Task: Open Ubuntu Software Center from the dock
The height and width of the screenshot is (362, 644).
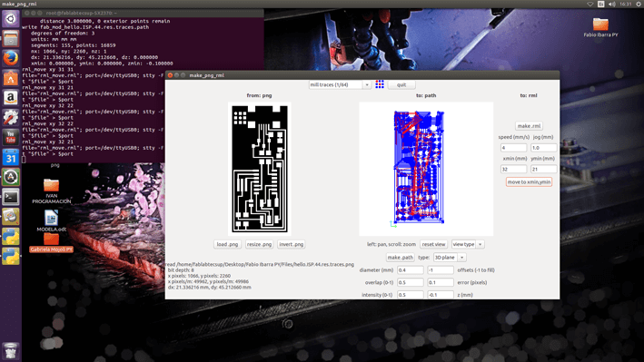Action: click(11, 78)
